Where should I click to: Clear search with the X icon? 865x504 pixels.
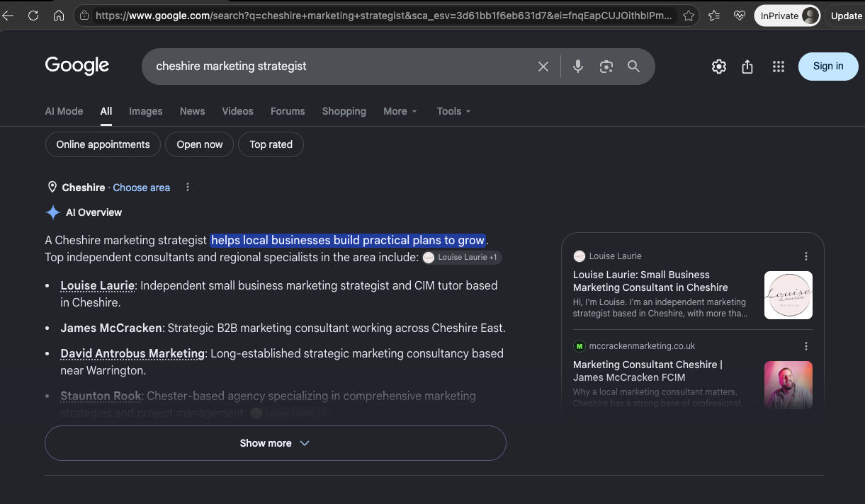click(x=543, y=67)
